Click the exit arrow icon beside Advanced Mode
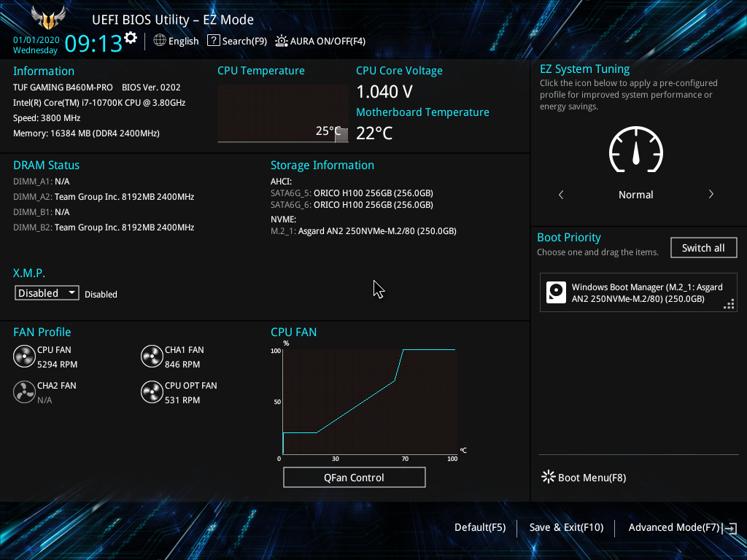The image size is (747, 560). click(730, 528)
